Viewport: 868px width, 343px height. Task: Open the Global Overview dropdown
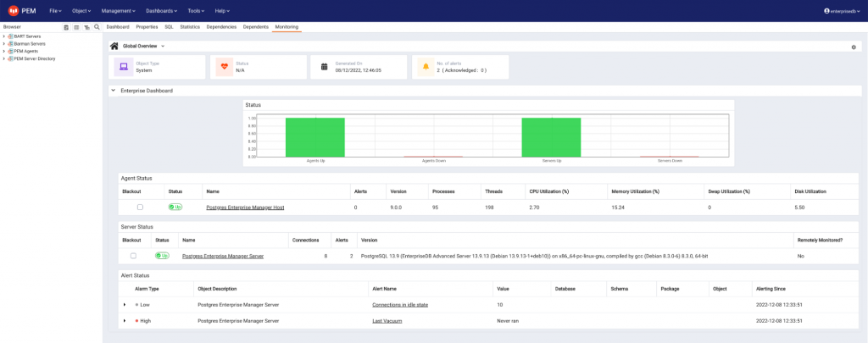pos(163,46)
